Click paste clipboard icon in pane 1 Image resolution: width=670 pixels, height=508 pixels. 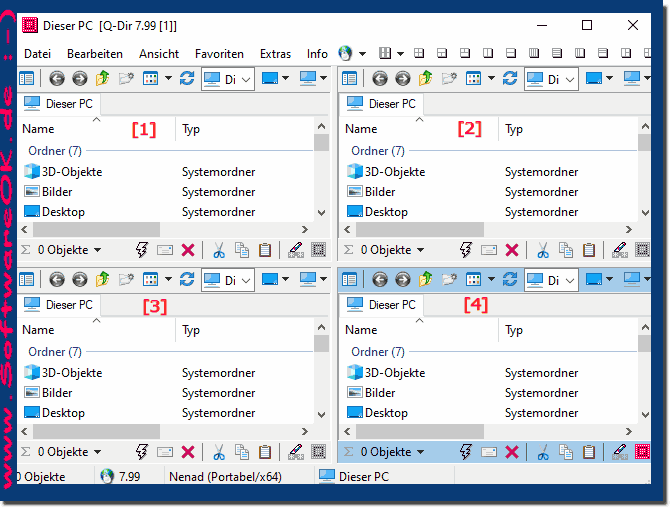[265, 250]
